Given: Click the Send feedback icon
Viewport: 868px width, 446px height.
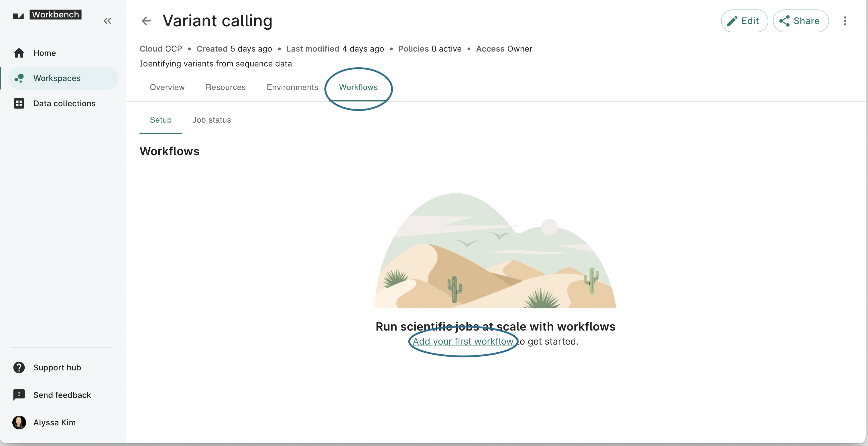Looking at the screenshot, I should 19,395.
